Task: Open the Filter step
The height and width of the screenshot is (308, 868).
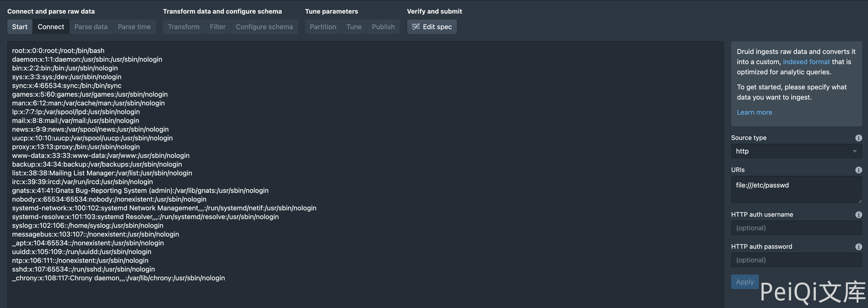Action: 217,27
